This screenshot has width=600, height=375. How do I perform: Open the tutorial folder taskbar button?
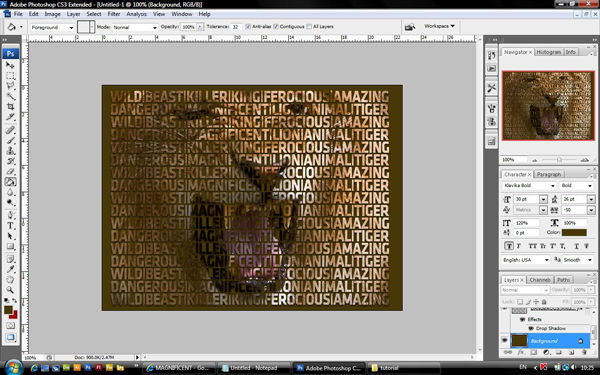(x=404, y=368)
